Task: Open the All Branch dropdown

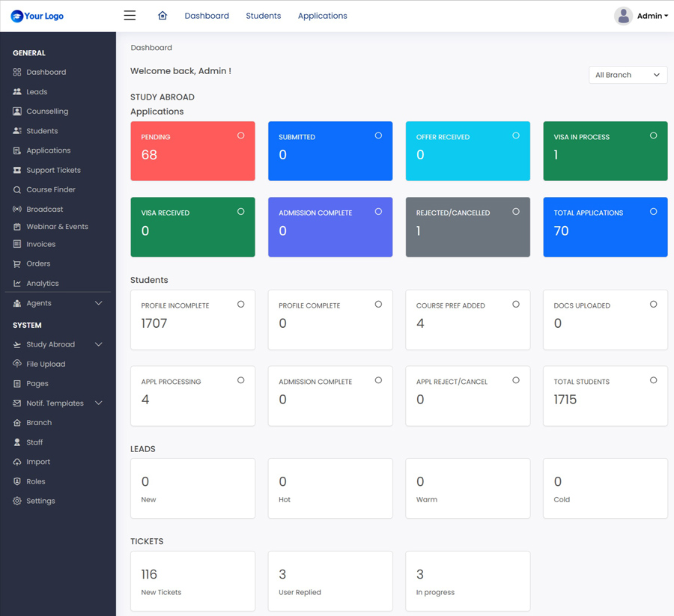Action: point(628,75)
